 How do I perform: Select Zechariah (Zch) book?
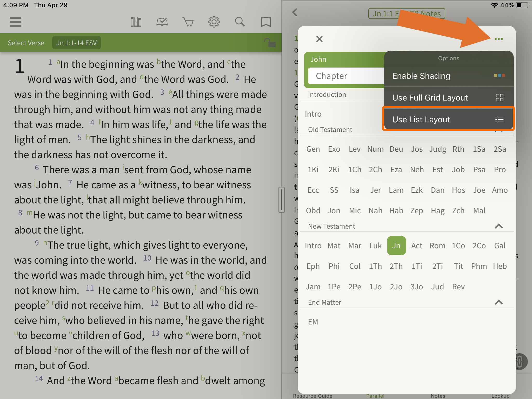click(458, 211)
